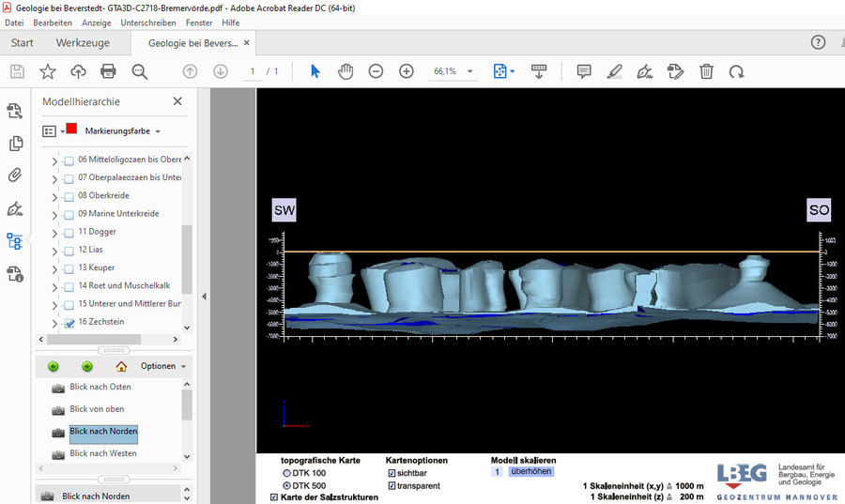Click the print icon in toolbar
This screenshot has height=504, width=845.
(x=108, y=71)
